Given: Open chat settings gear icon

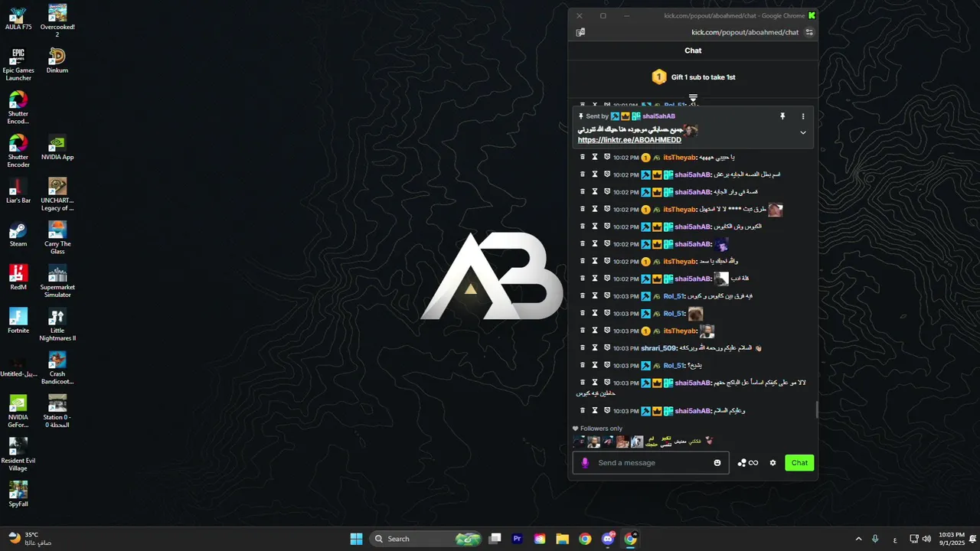Looking at the screenshot, I should coord(773,463).
